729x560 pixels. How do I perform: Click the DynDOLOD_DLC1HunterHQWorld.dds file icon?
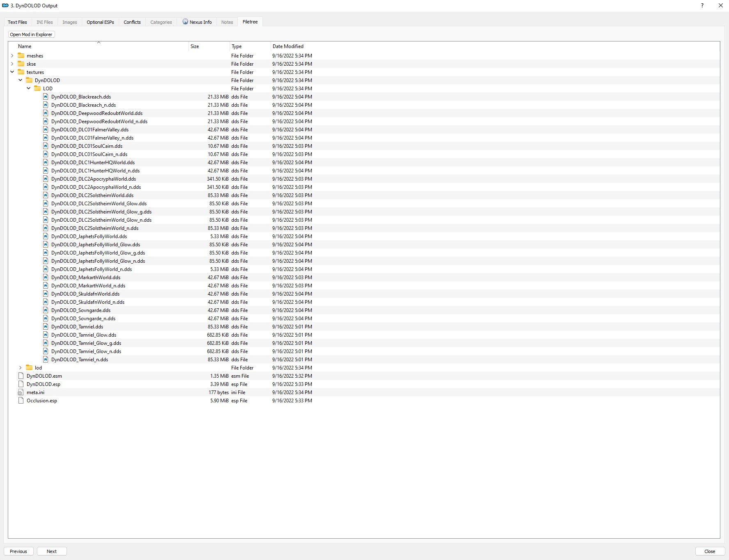[x=46, y=162]
